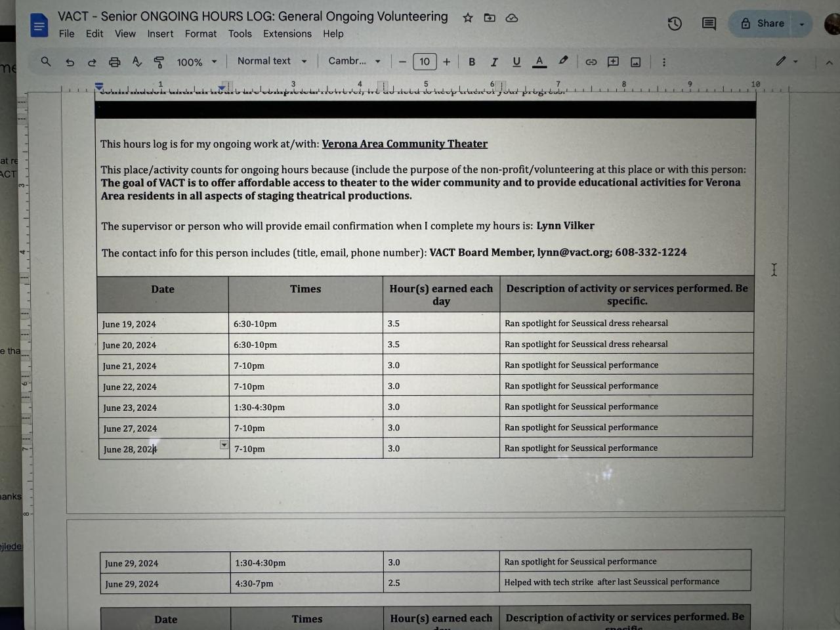
Task: Open the comments panel
Action: point(709,24)
